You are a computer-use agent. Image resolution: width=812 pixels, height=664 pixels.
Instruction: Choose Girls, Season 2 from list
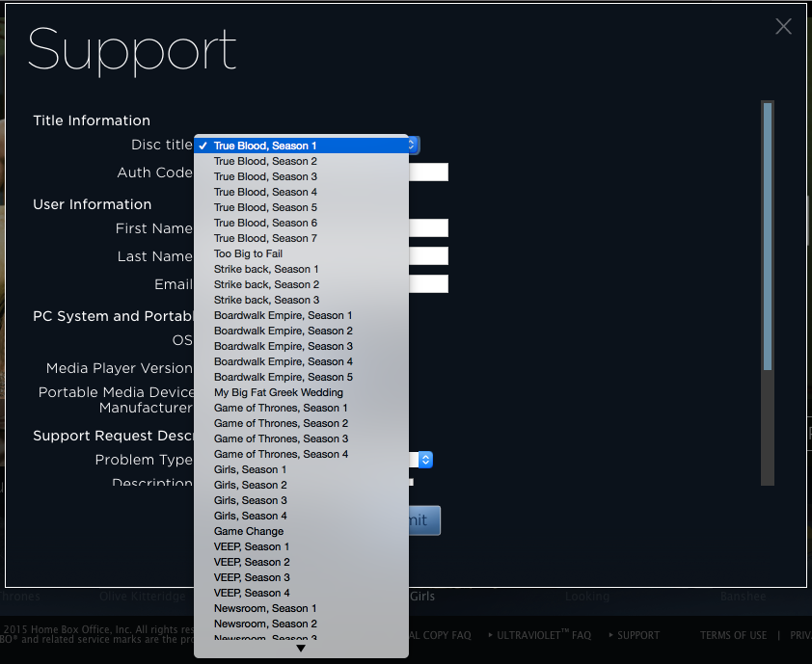(302, 485)
